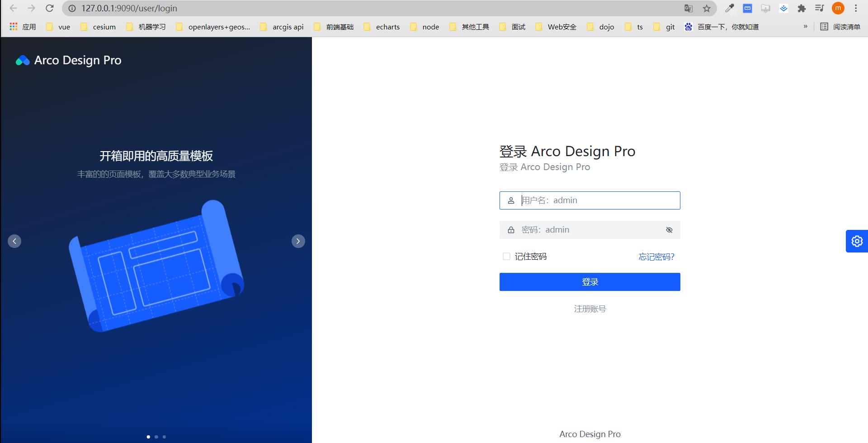
Task: Click the Translate icon in address bar
Action: pyautogui.click(x=688, y=8)
